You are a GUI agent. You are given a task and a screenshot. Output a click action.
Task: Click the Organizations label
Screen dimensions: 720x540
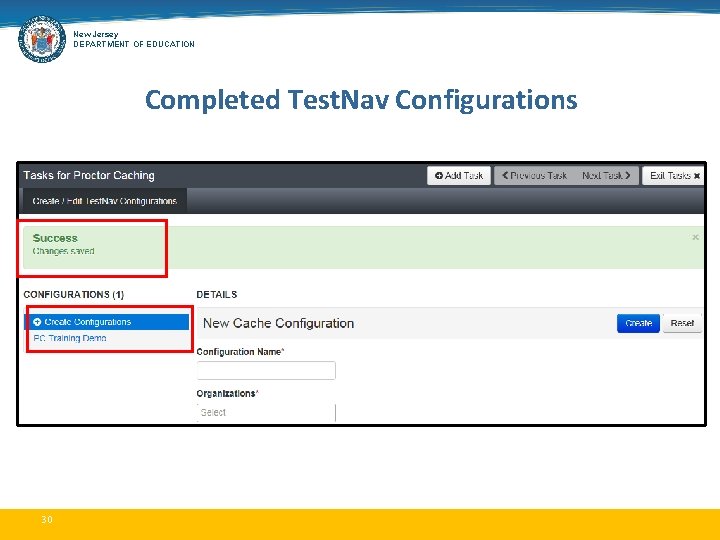pyautogui.click(x=227, y=394)
